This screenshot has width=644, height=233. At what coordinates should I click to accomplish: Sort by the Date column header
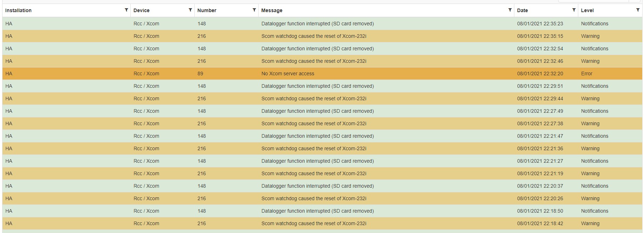coord(522,10)
